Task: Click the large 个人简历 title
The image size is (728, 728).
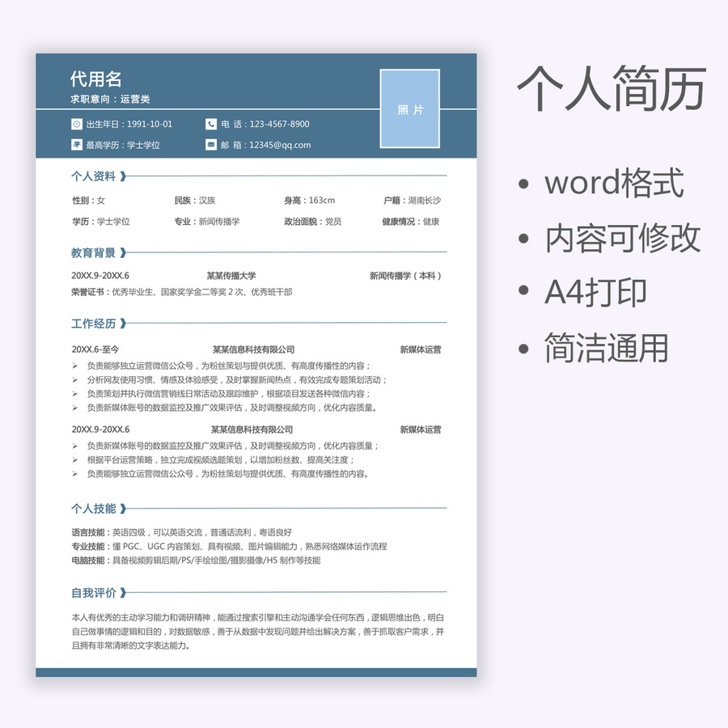Action: 612,88
